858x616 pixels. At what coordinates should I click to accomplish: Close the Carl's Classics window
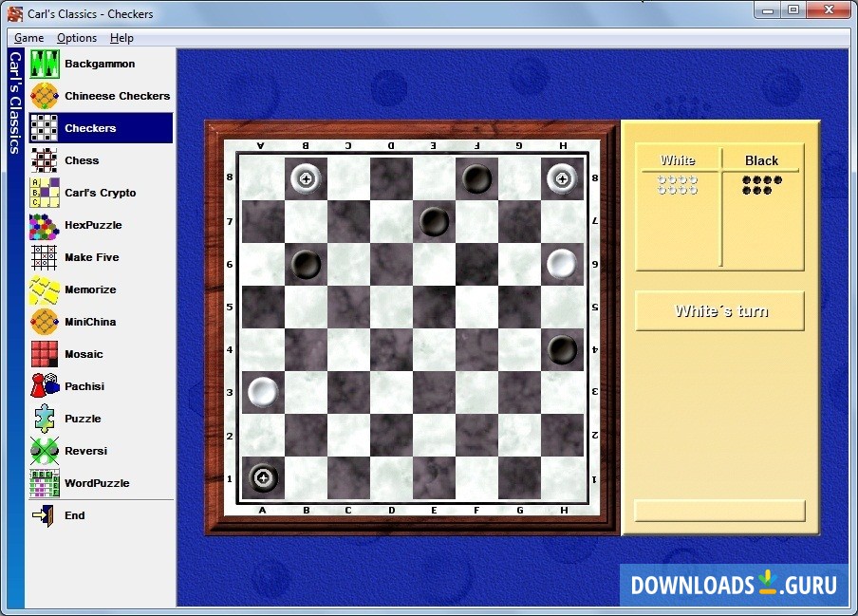click(x=829, y=9)
